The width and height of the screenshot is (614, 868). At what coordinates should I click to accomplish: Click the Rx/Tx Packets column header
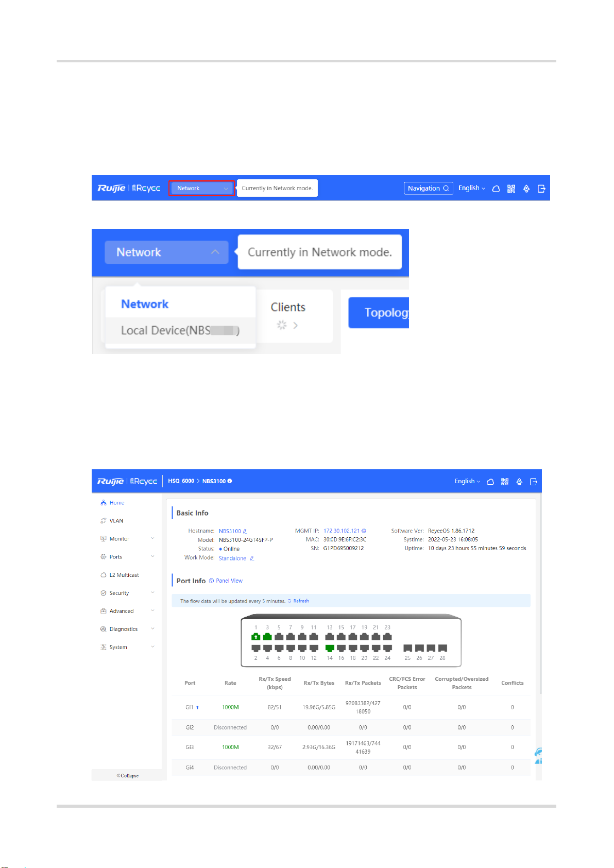363,683
